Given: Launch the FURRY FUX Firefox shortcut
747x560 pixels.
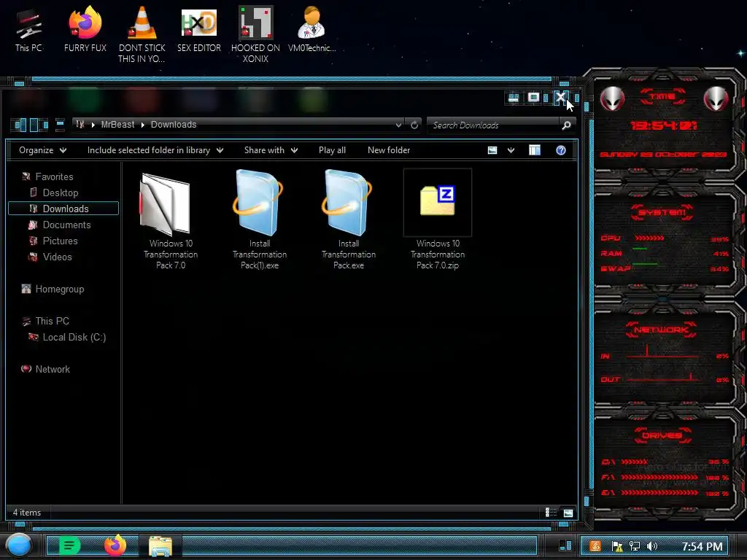Looking at the screenshot, I should 85,29.
